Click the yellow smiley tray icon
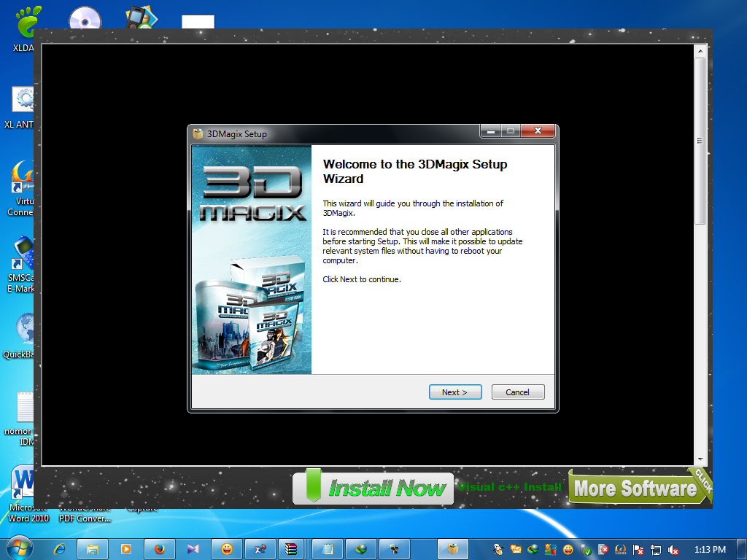This screenshot has height=560, width=747. (568, 550)
